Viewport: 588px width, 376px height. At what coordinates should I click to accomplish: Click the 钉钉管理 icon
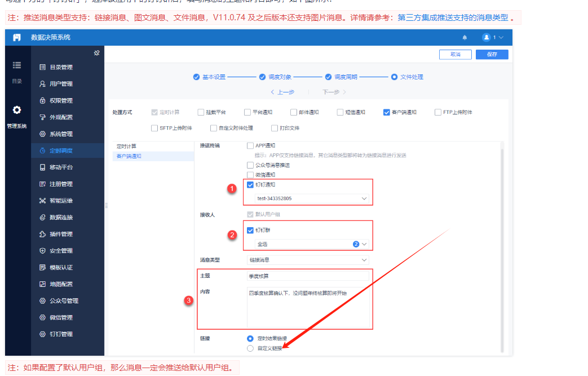pos(42,334)
